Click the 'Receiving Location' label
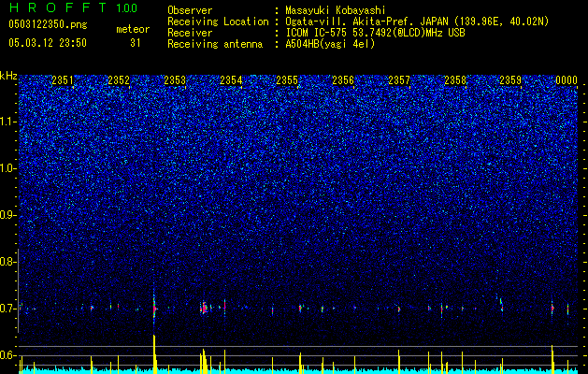The image size is (588, 374). (x=218, y=22)
